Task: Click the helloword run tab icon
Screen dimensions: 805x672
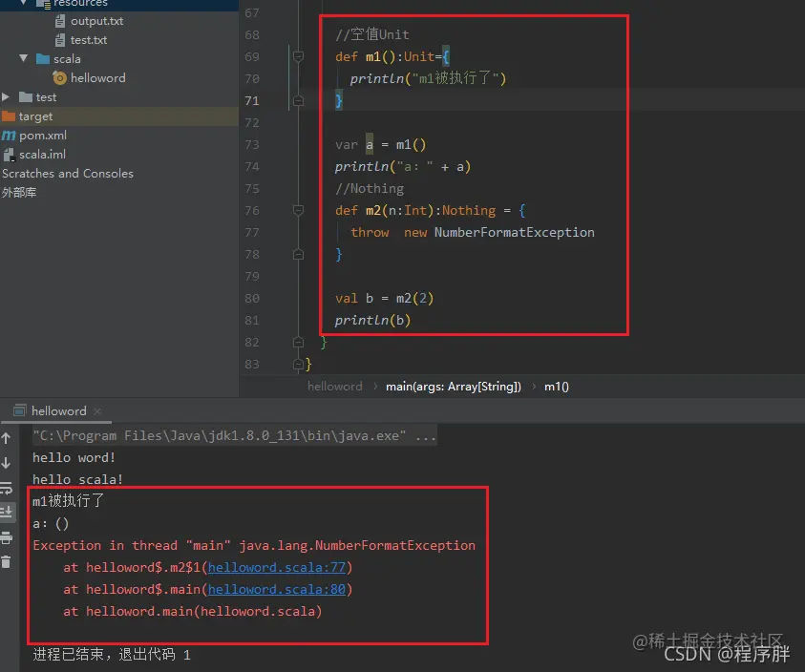Action: click(20, 410)
